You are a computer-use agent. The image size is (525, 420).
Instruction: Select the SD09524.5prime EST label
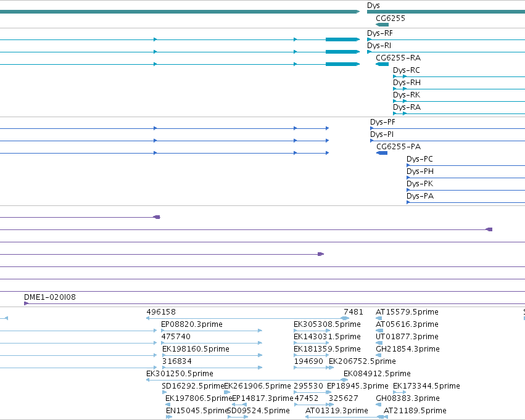pos(258,411)
